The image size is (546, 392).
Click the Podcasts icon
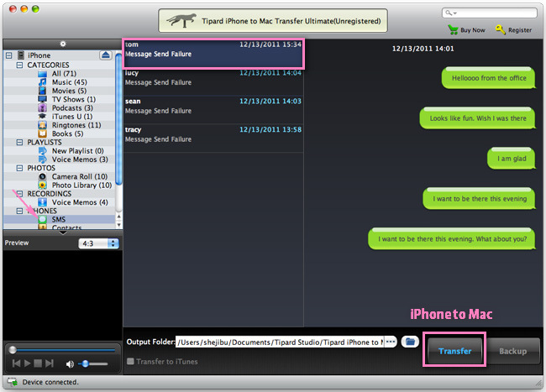(x=42, y=107)
